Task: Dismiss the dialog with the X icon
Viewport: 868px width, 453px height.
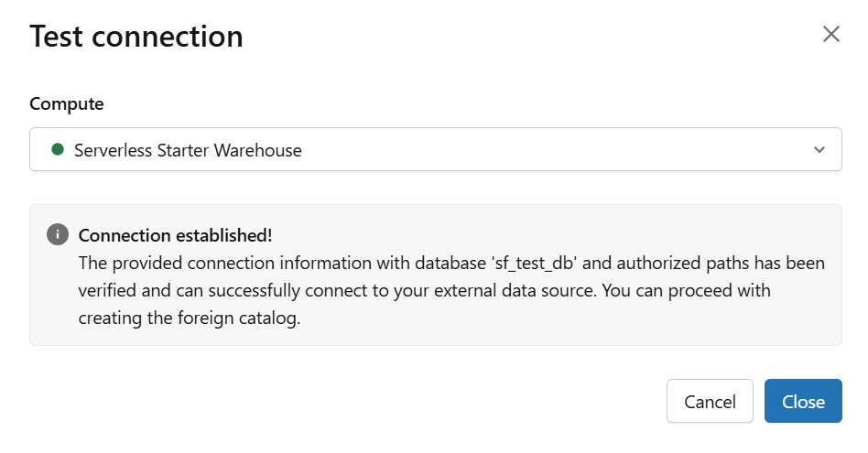Action: pyautogui.click(x=831, y=35)
